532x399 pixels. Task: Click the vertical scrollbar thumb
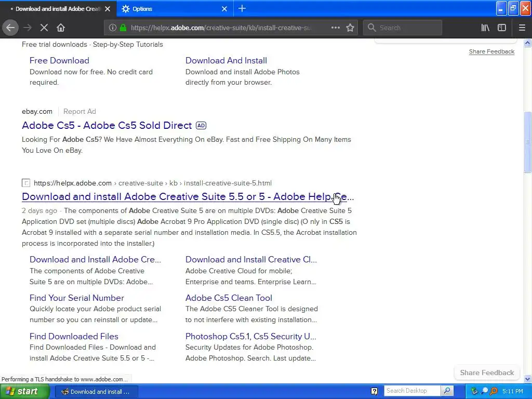point(528,142)
